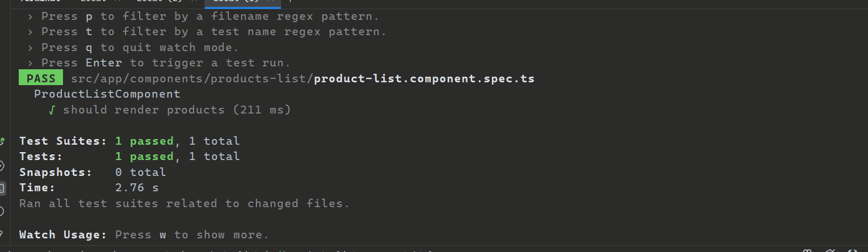This screenshot has height=252, width=868.
Task: Open the hexagon-shaped icon in left sidebar
Action: (x=2, y=166)
